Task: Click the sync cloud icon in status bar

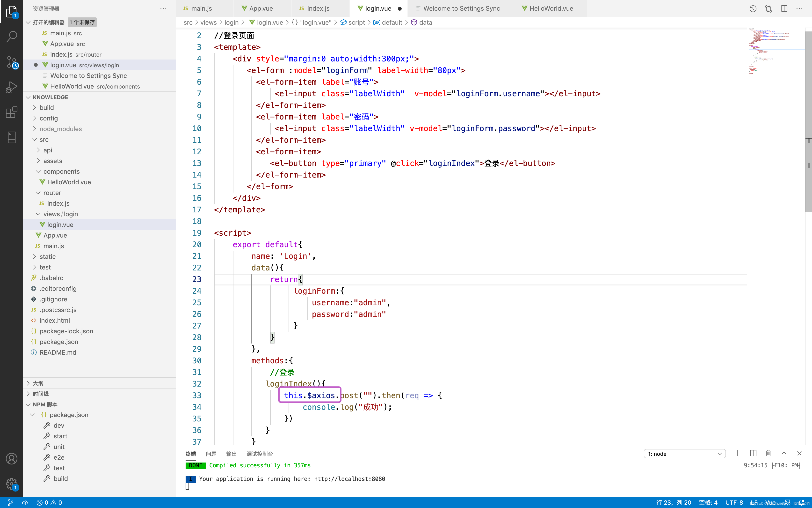Action: (x=25, y=503)
